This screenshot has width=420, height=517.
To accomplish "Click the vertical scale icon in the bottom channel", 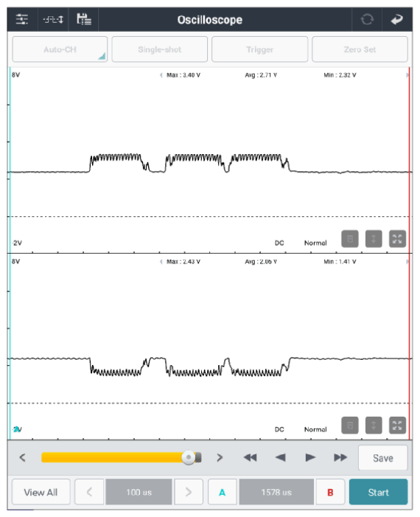I will coord(374,426).
